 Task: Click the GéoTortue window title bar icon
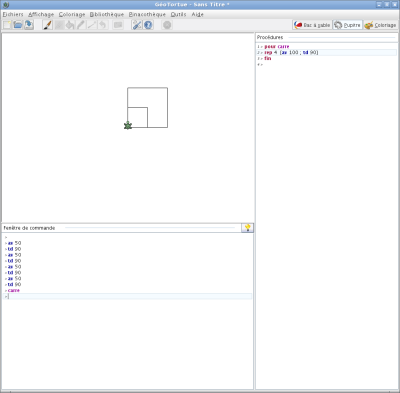tap(6, 5)
